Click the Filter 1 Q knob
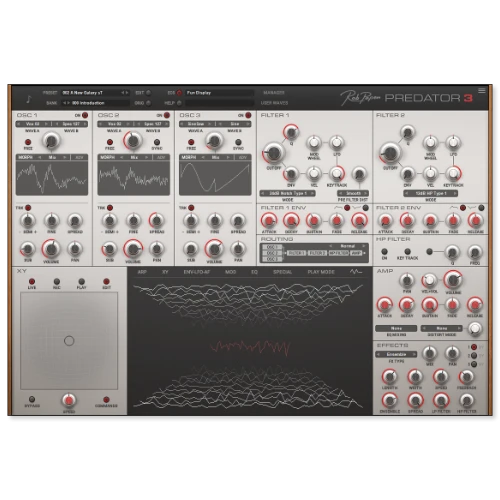The width and height of the screenshot is (500, 500). pos(291,132)
